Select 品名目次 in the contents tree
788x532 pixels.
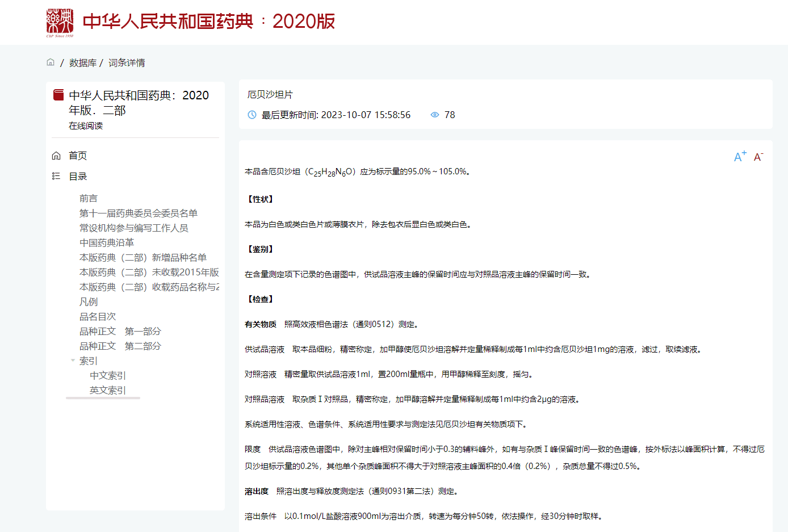pyautogui.click(x=98, y=316)
